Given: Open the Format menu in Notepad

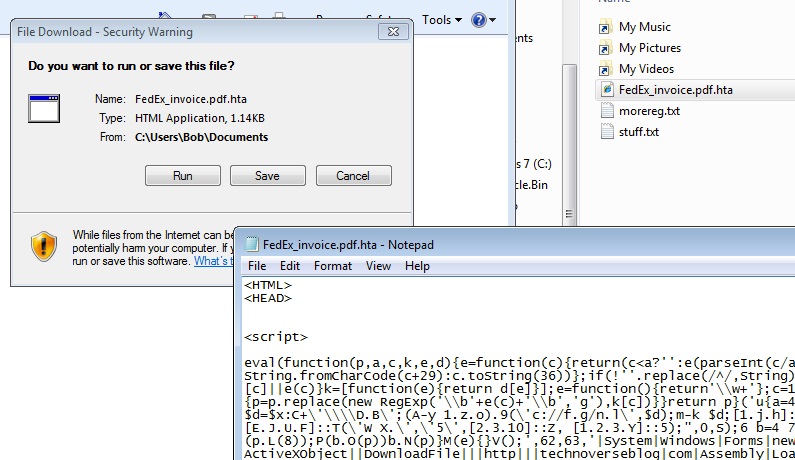Looking at the screenshot, I should tap(333, 266).
